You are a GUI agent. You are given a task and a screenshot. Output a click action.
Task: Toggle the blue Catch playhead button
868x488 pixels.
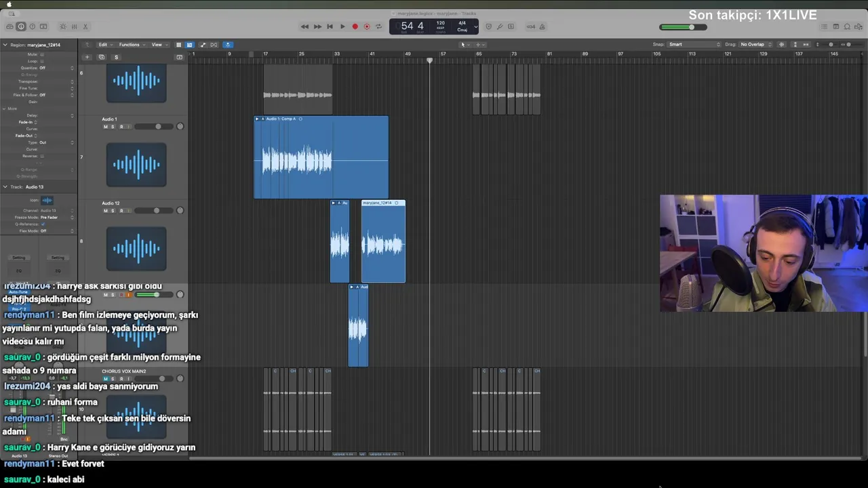click(228, 45)
